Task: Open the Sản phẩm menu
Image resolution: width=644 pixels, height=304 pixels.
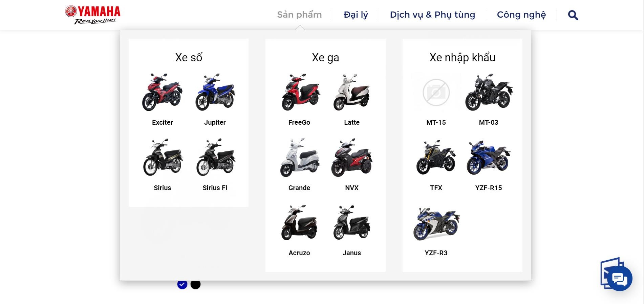Action: 299,15
